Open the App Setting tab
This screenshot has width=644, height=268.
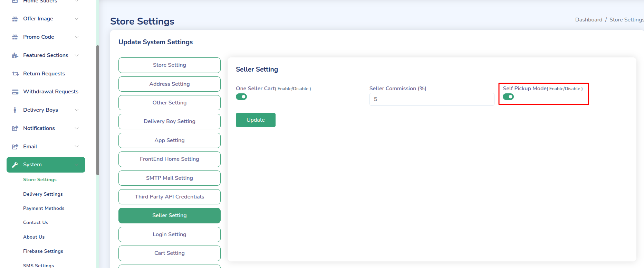(x=170, y=140)
